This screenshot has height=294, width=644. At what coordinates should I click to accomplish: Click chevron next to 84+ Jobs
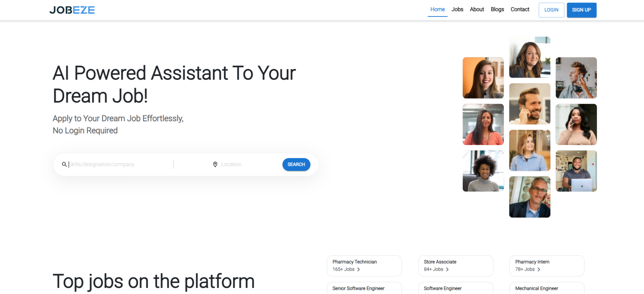point(447,269)
